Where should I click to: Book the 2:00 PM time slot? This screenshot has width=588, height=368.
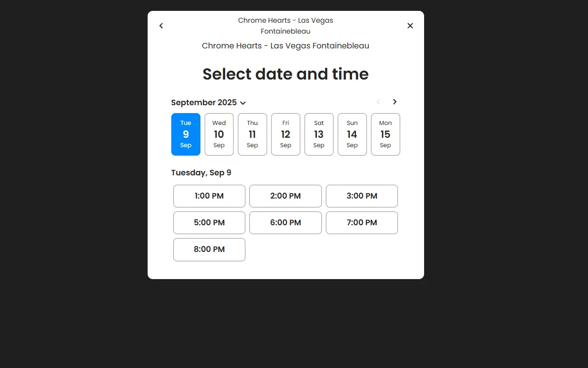(x=285, y=196)
